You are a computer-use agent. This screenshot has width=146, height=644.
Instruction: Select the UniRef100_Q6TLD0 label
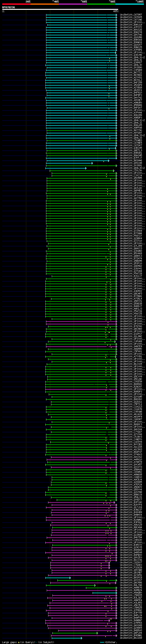pyautogui.click(x=131, y=188)
